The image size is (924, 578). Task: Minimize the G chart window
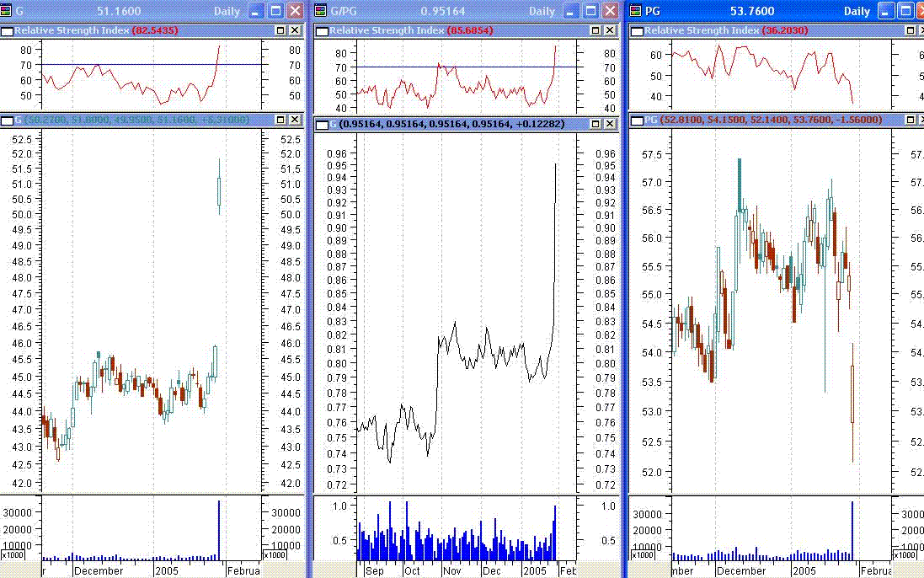tap(255, 11)
